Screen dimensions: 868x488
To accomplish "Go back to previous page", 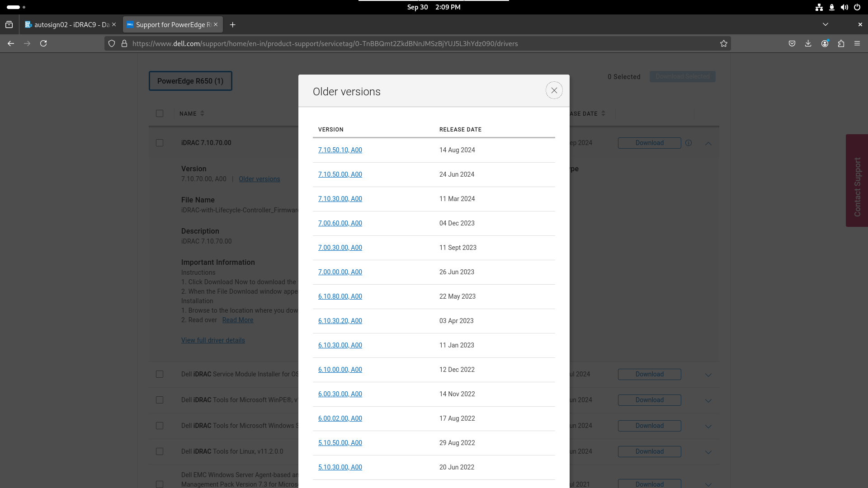I will [x=11, y=43].
